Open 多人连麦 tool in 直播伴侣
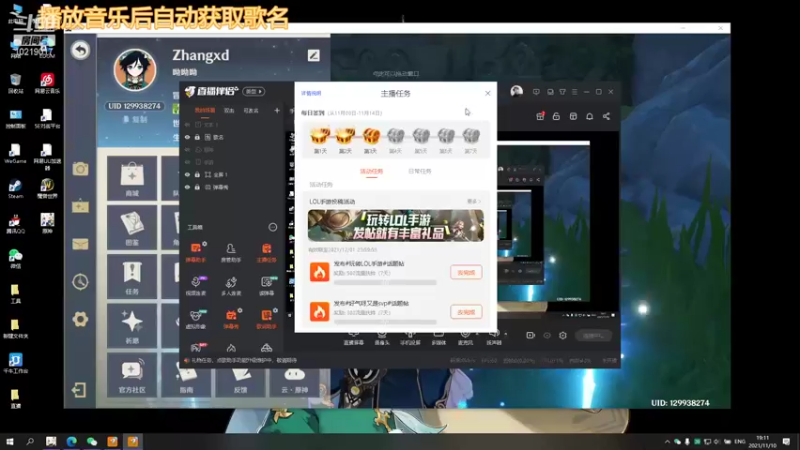This screenshot has width=800, height=450. click(231, 285)
